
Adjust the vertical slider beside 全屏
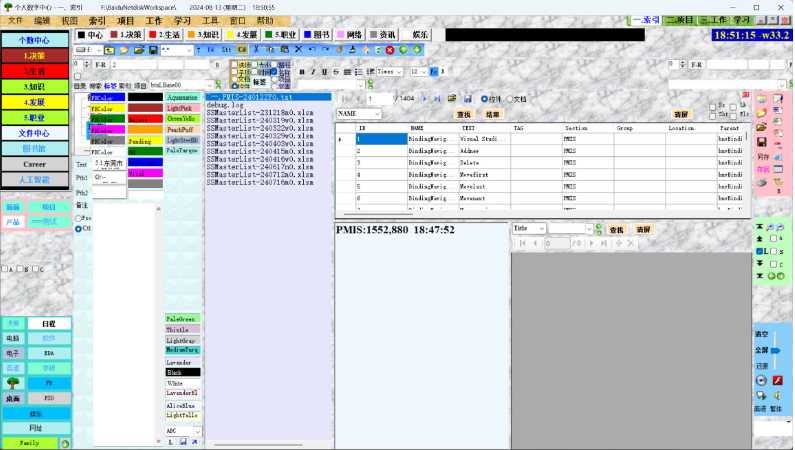point(775,350)
